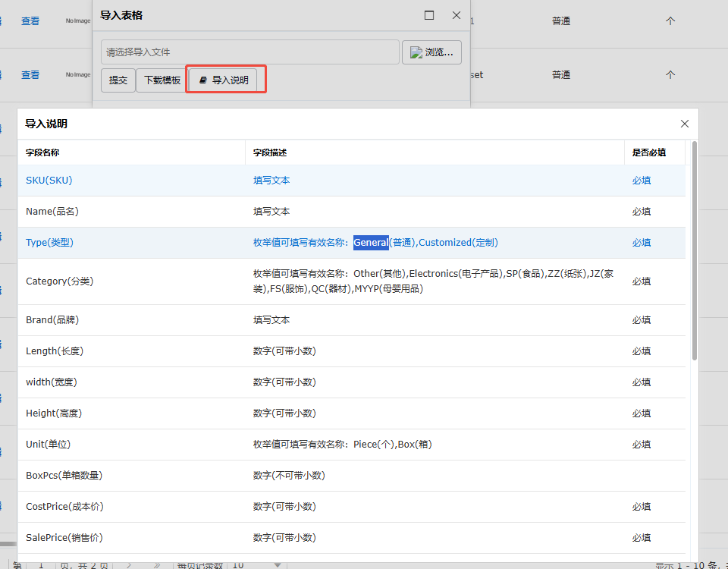This screenshot has height=569, width=728.
Task: Select the width(宽度) field name
Action: coord(52,382)
